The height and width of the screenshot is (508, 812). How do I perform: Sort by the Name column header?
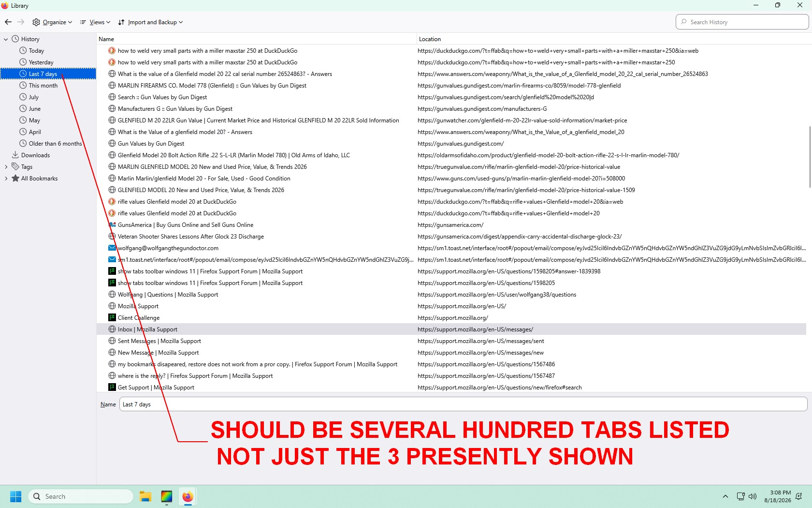tap(256, 39)
